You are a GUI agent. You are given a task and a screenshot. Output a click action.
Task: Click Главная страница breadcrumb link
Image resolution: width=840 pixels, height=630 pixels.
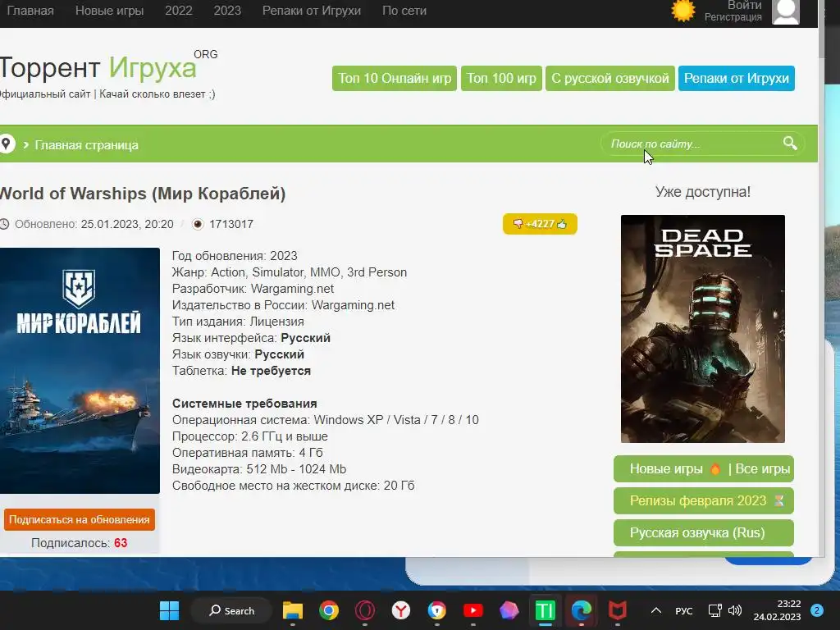pyautogui.click(x=86, y=144)
